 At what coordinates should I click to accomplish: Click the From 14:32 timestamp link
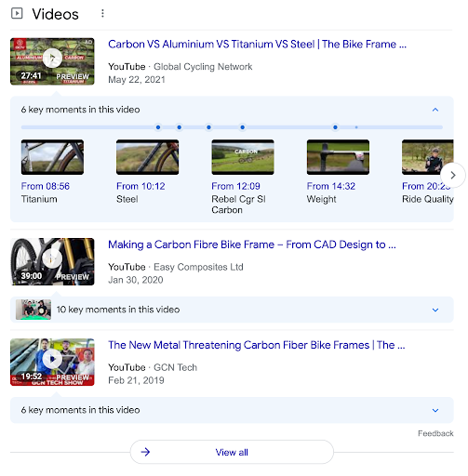[x=331, y=186]
